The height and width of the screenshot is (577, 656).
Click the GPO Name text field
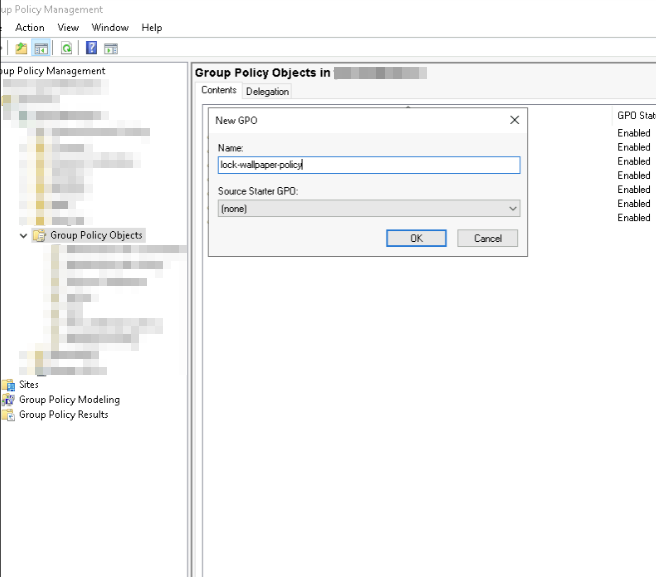368,165
